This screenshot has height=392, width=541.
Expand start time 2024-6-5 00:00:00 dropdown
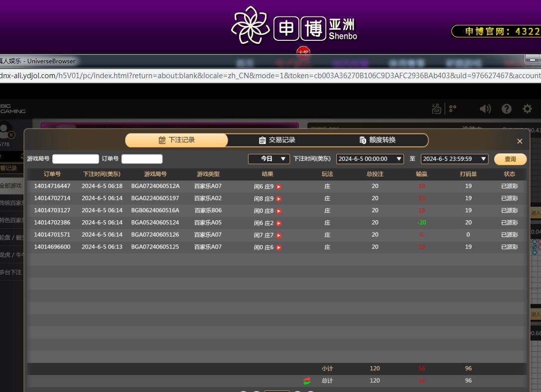click(370, 159)
